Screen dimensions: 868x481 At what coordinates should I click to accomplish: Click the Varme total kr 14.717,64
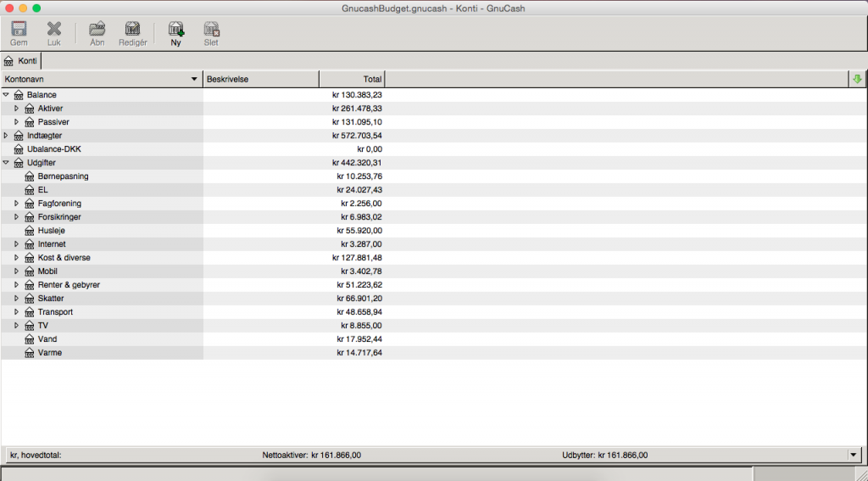[359, 353]
